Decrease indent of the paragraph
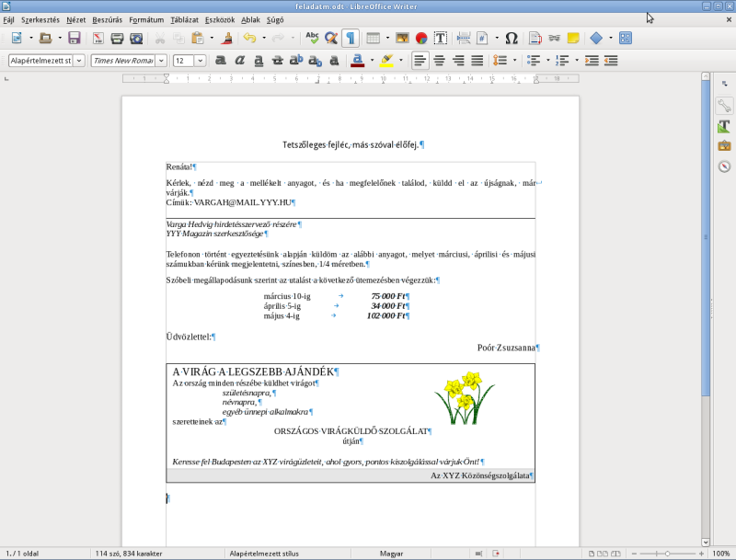736x560 pixels. pyautogui.click(x=611, y=61)
